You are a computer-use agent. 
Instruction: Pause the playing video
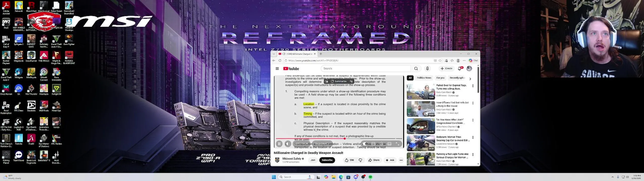(x=279, y=144)
